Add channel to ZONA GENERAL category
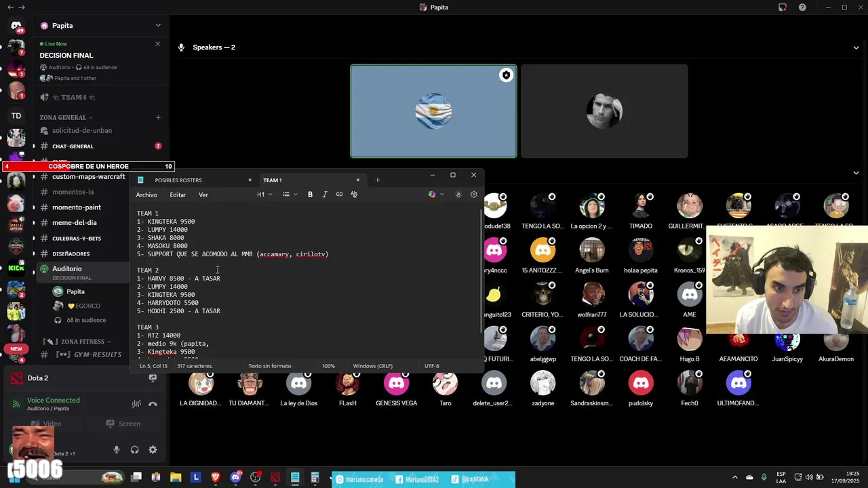 click(158, 117)
